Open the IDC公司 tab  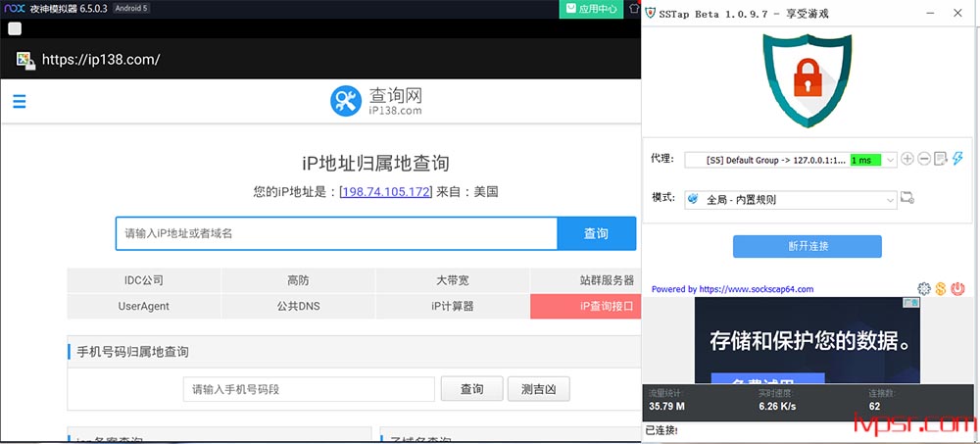pos(144,280)
